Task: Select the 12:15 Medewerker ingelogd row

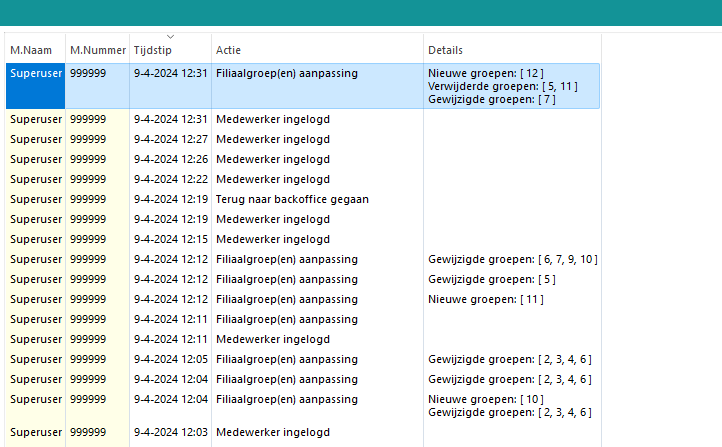Action: [303, 239]
